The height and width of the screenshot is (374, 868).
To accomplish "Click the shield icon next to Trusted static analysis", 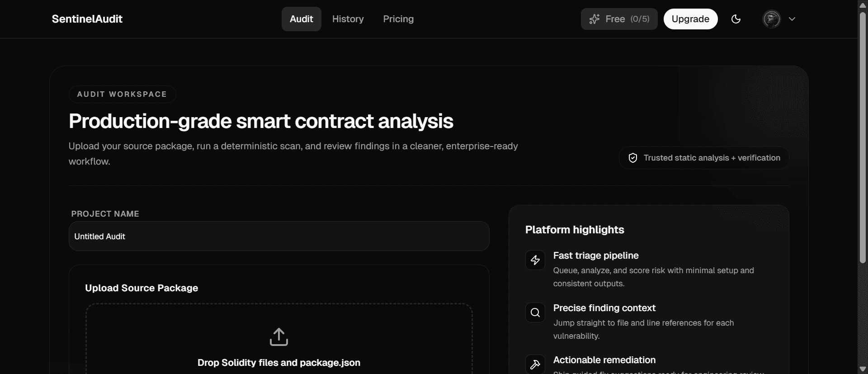I will [x=632, y=157].
